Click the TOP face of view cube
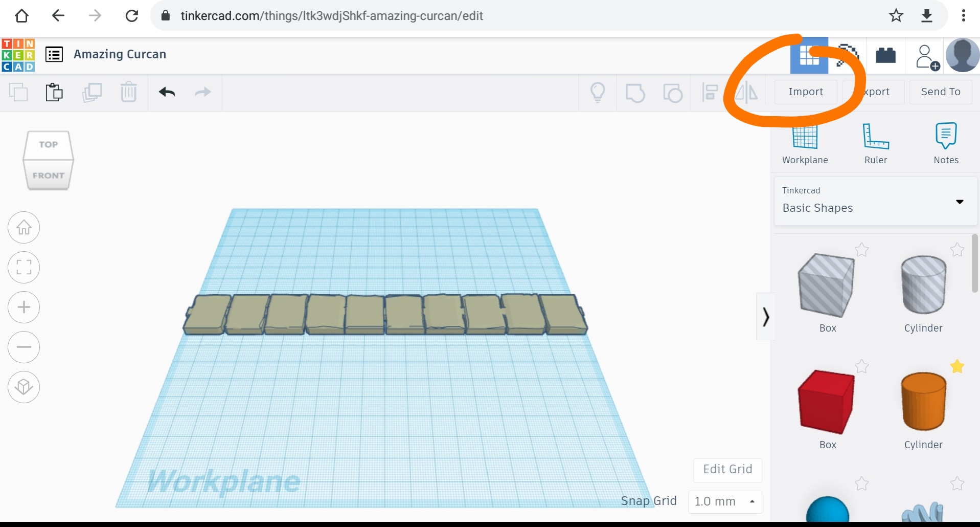Screen dimensions: 980x527 (49, 145)
